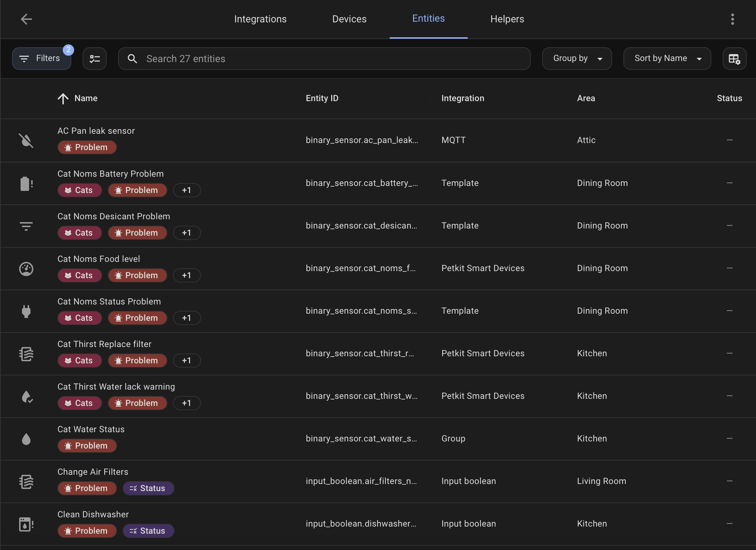Viewport: 756px width, 550px height.
Task: Switch to the Helpers tab
Action: (507, 19)
